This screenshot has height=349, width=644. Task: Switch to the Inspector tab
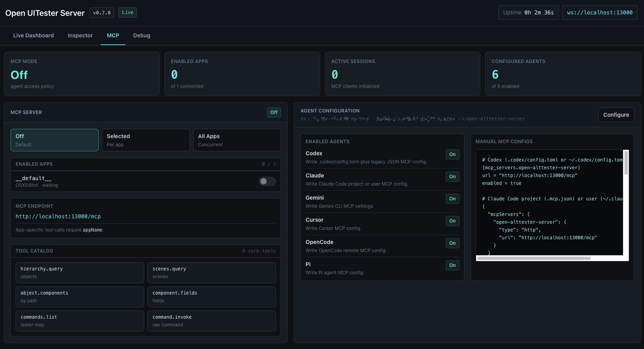(80, 35)
